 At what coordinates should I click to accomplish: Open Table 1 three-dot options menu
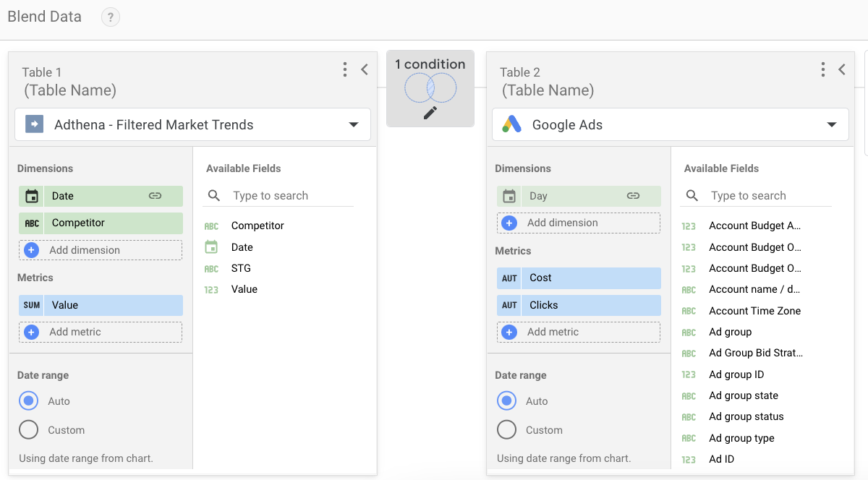pos(345,69)
